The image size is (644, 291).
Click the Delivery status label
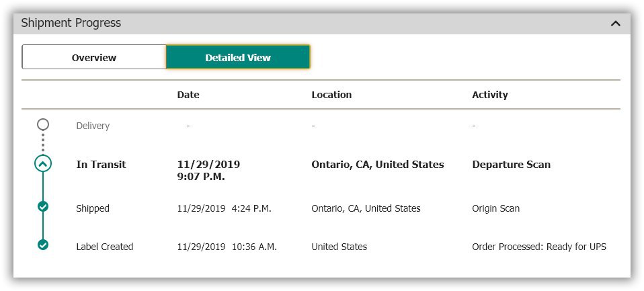point(93,126)
